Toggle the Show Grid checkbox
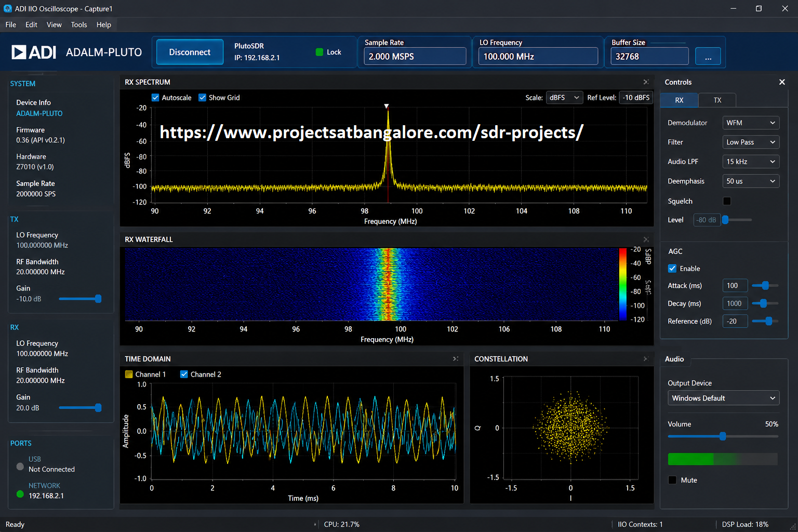Screen dimensions: 798x532 pos(203,98)
